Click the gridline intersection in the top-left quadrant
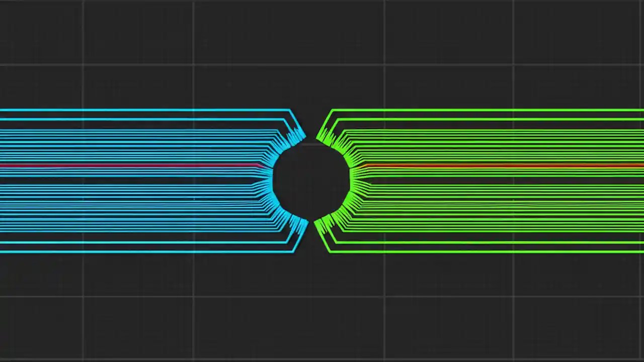The image size is (644, 362). point(193,64)
